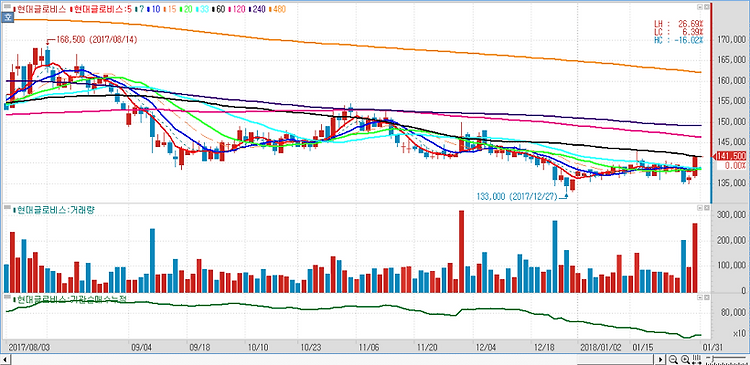Click the bar spacing adjust icon
This screenshot has width=750, height=365.
pyautogui.click(x=696, y=359)
